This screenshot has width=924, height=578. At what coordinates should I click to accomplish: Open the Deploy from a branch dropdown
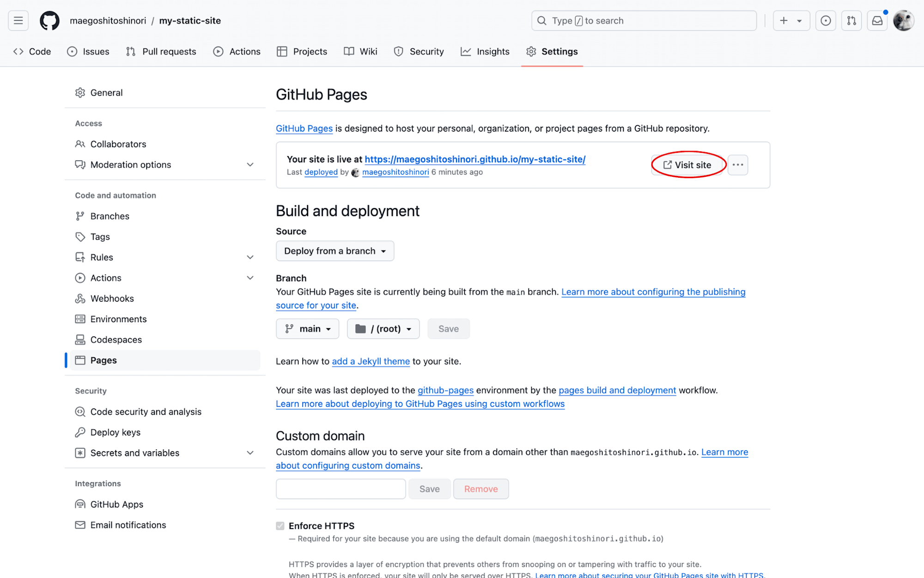pos(335,251)
